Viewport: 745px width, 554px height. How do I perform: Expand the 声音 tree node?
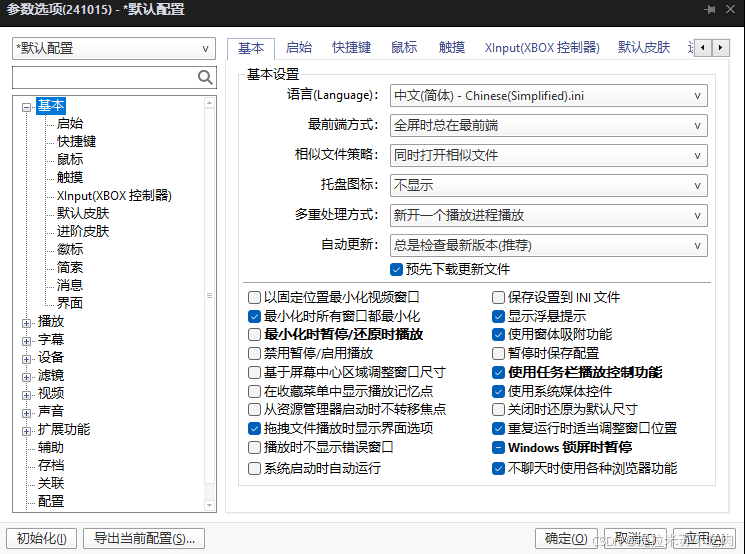tap(27, 413)
